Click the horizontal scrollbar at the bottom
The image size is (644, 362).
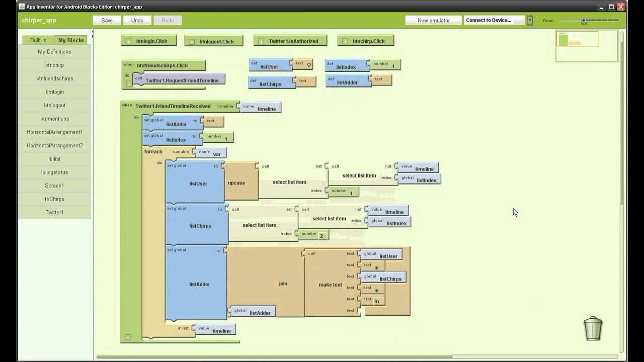coord(274,357)
